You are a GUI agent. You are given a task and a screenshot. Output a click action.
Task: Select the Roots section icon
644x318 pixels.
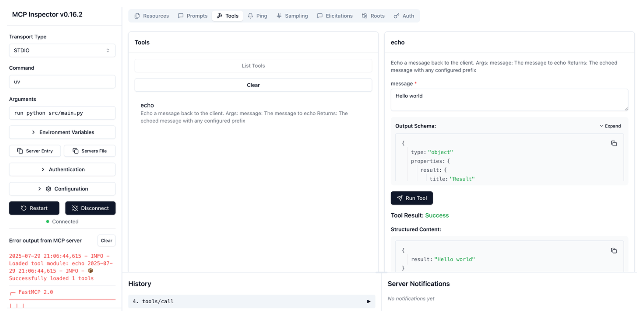364,16
